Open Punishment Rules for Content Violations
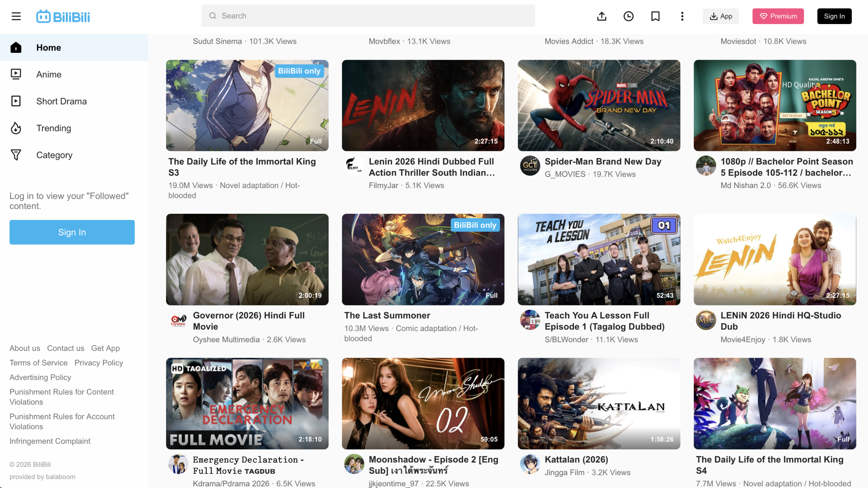This screenshot has width=868, height=488. pos(62,397)
